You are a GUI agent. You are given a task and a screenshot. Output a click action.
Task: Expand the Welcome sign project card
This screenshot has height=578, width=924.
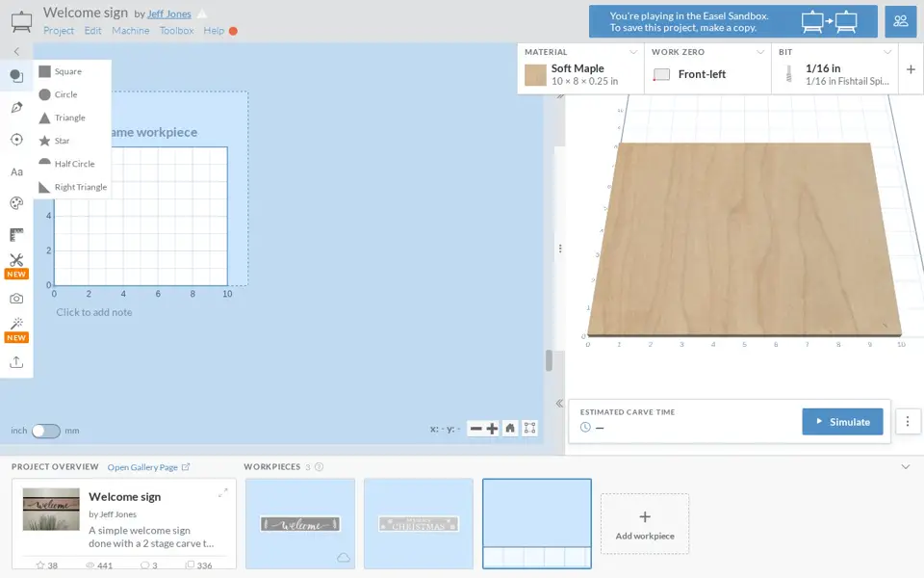pos(222,492)
